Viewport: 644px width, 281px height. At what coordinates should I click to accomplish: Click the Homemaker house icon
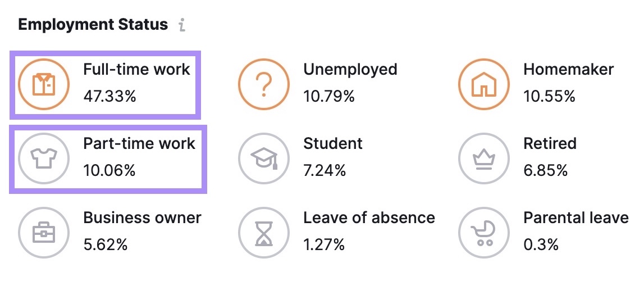pos(483,84)
